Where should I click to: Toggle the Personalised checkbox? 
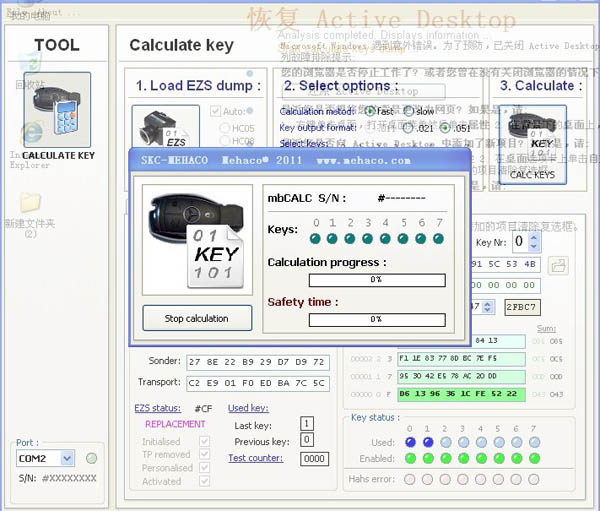[204, 468]
